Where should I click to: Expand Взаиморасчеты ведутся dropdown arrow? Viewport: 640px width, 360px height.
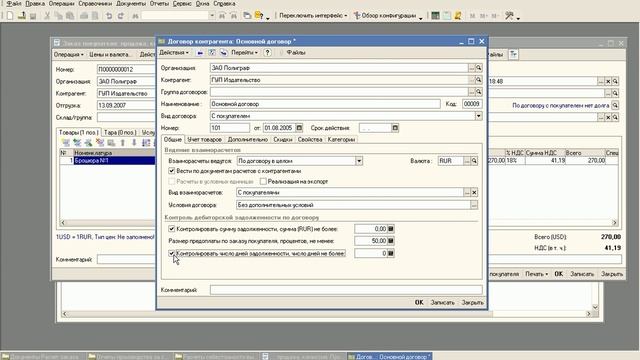coord(359,161)
